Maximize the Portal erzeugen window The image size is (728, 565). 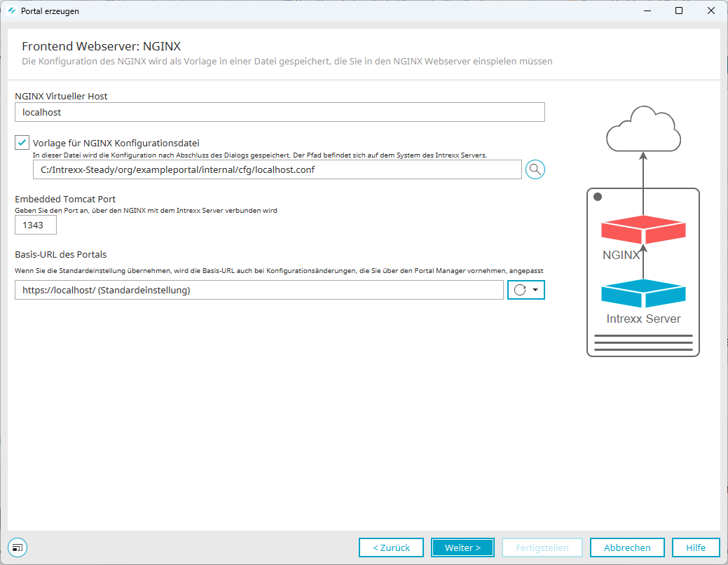click(x=678, y=11)
